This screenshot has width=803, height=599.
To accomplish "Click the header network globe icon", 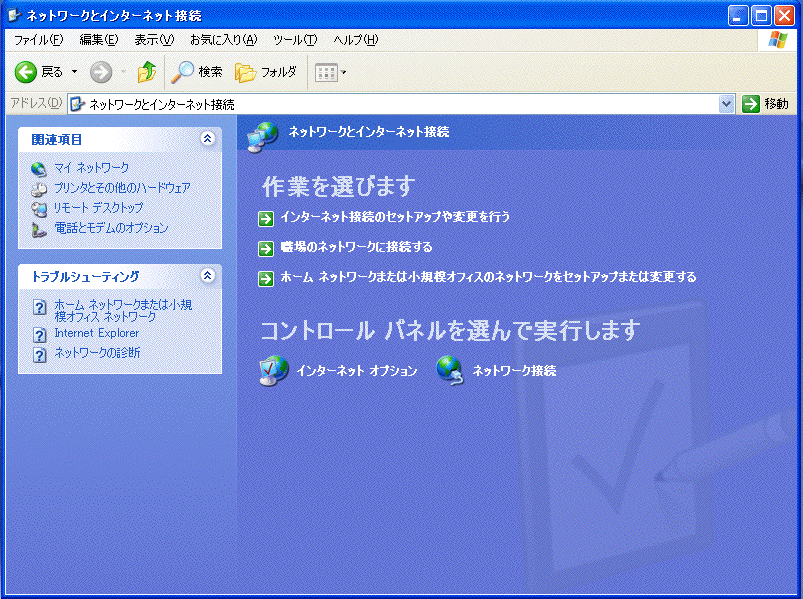I will (x=262, y=137).
